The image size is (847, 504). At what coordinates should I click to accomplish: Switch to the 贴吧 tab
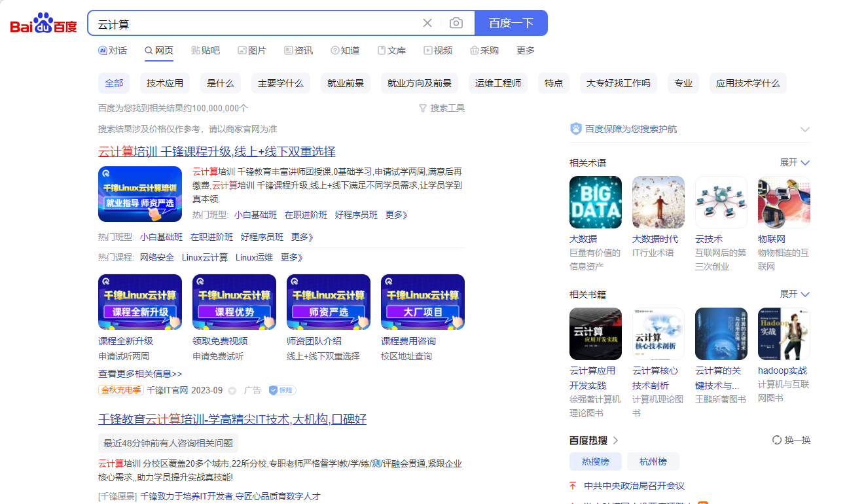click(x=206, y=50)
